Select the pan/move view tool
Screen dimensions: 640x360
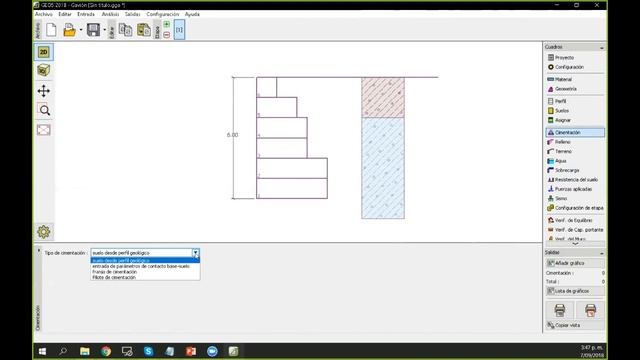pyautogui.click(x=44, y=91)
